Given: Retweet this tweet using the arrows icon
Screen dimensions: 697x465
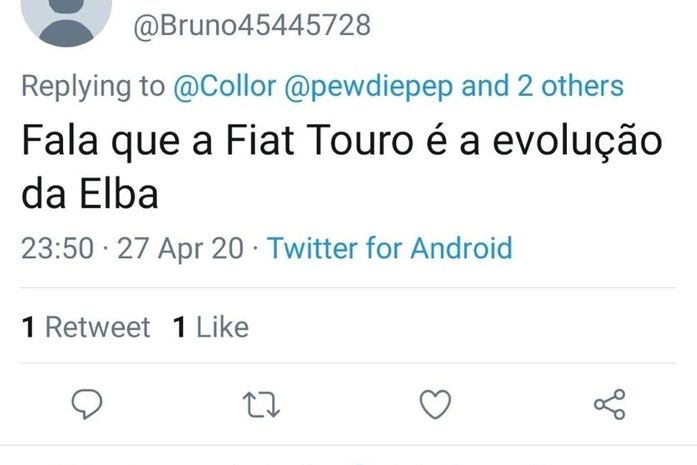Looking at the screenshot, I should (261, 404).
